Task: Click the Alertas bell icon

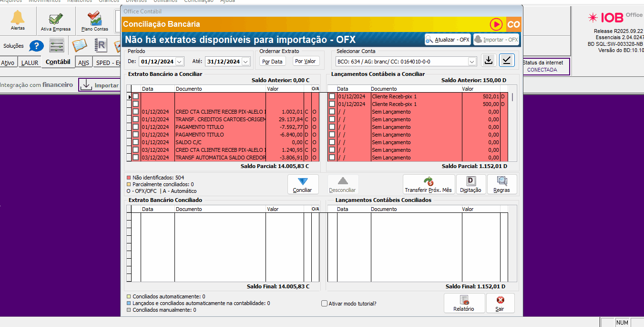Action: tap(18, 19)
